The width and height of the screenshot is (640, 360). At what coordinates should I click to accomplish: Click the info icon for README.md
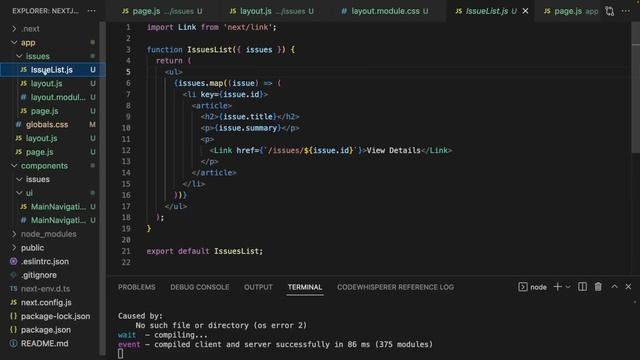point(13,343)
